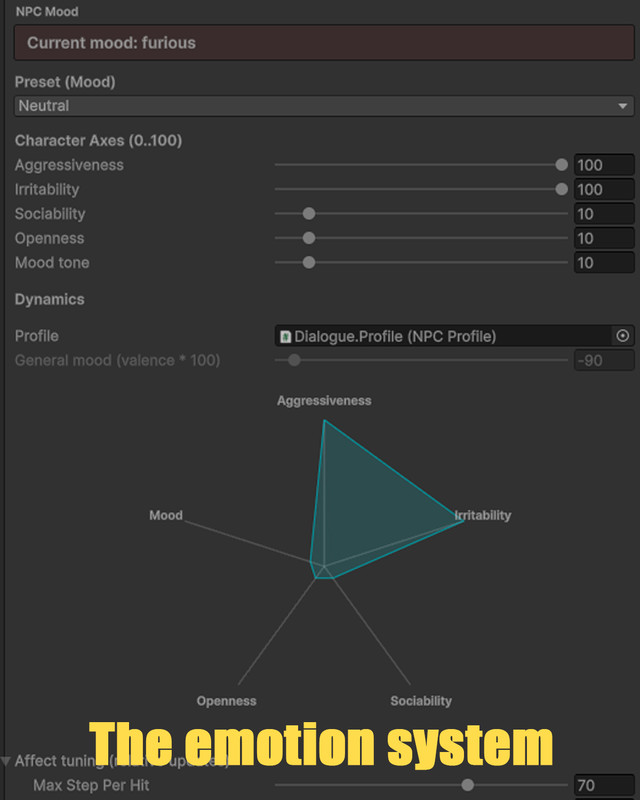Expand the Affect tuning foldout triangle
Screen dimensions: 640x800
click(7, 762)
